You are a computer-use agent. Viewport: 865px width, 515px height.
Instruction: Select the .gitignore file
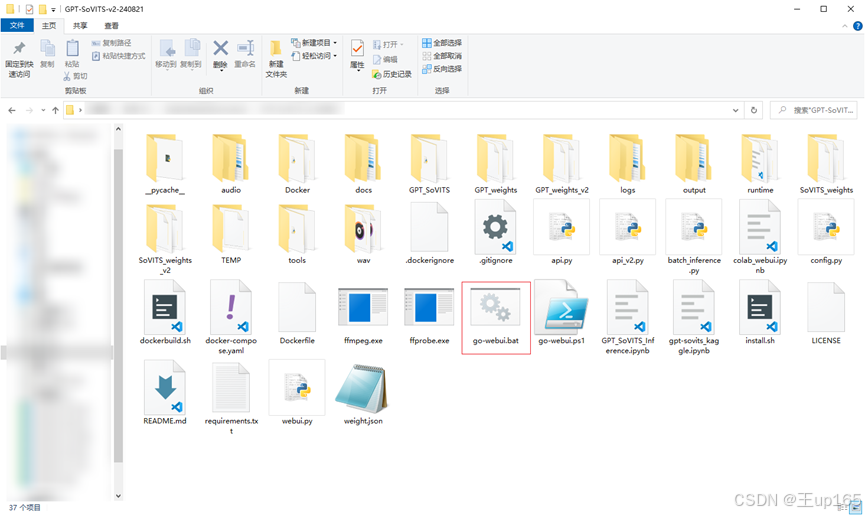[495, 233]
